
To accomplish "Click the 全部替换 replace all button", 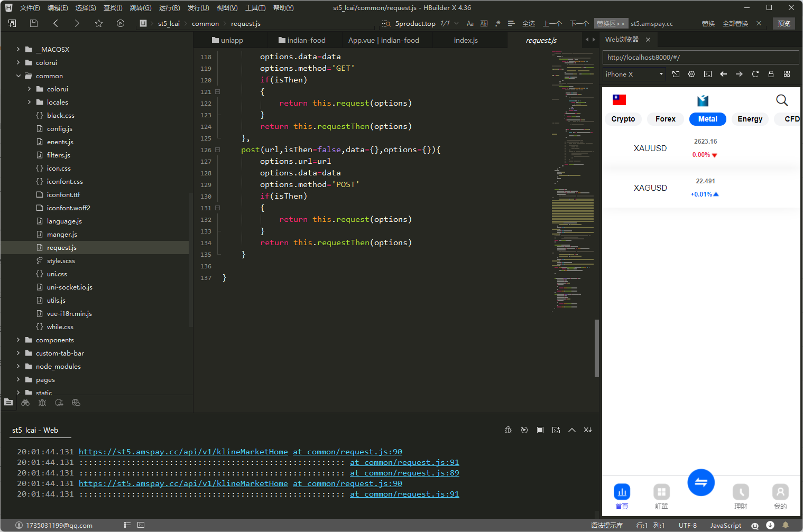I will point(735,24).
